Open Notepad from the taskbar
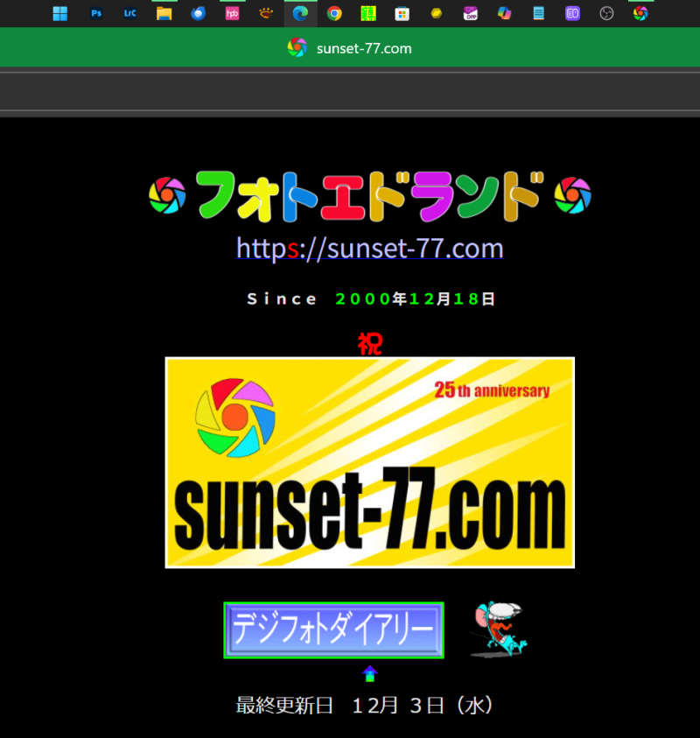This screenshot has width=700, height=738. click(539, 13)
